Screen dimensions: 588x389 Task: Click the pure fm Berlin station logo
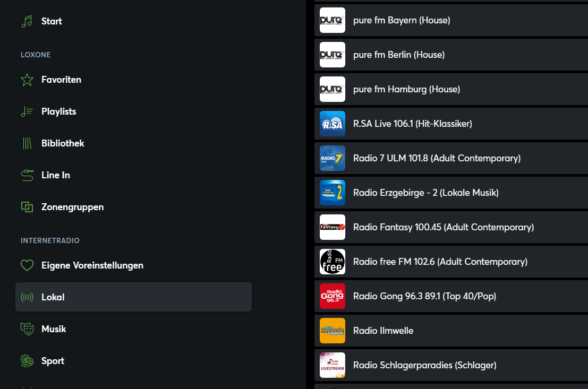pyautogui.click(x=333, y=55)
